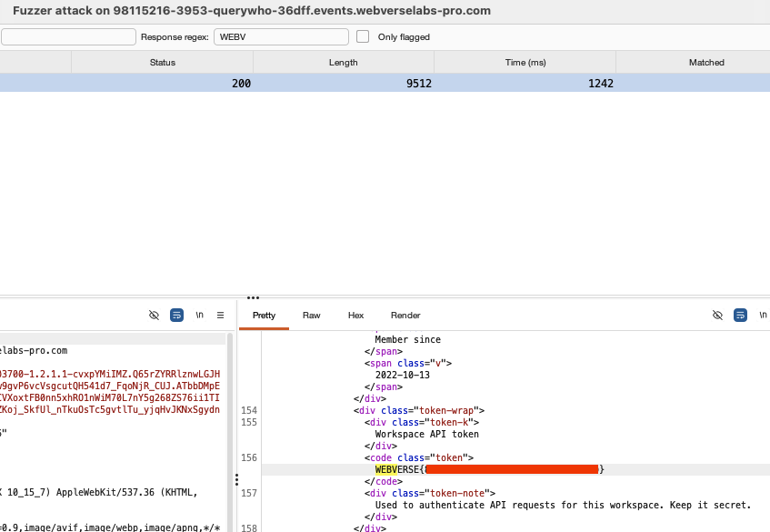Sort results by Status column
Viewport: 770px width, 532px height.
coord(162,63)
